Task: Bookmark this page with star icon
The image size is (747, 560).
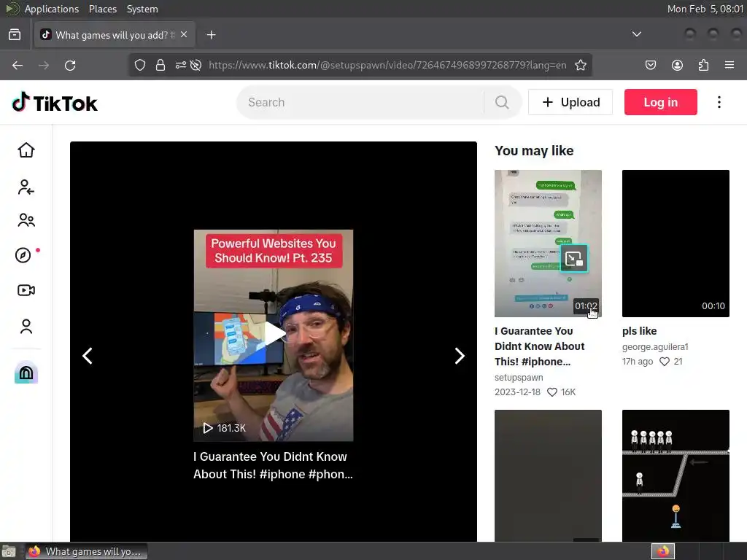Action: tap(580, 65)
